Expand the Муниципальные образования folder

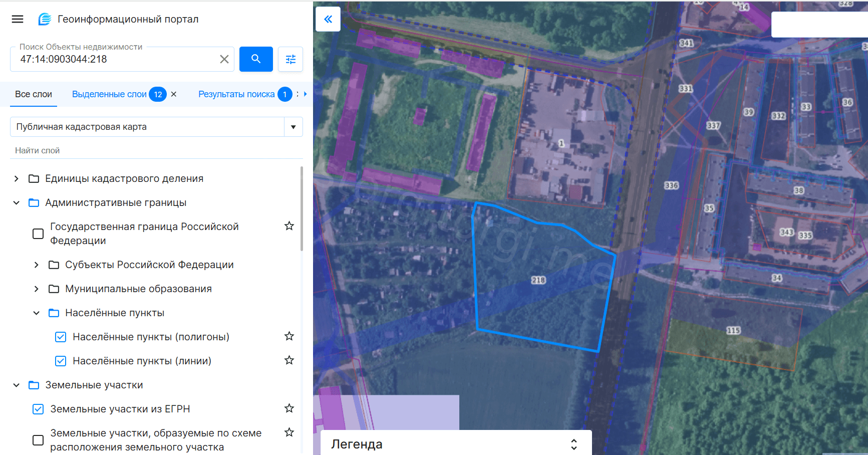click(x=37, y=289)
